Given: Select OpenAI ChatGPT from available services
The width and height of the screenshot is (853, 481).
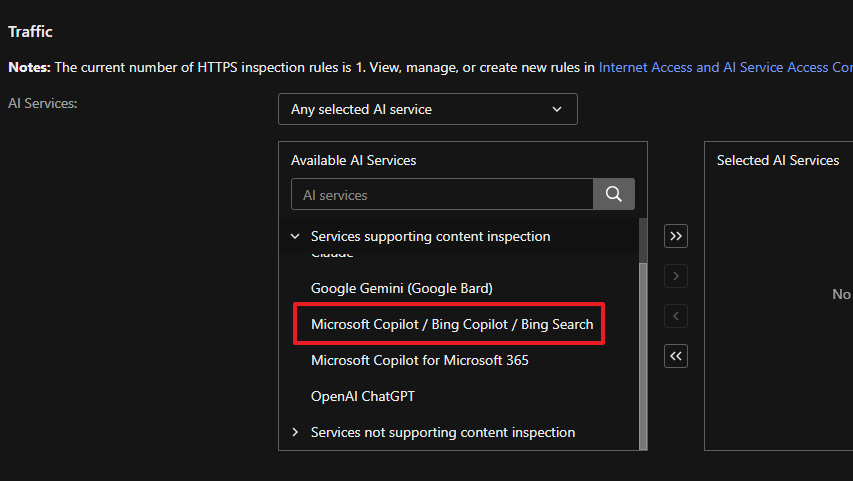Looking at the screenshot, I should click(362, 396).
